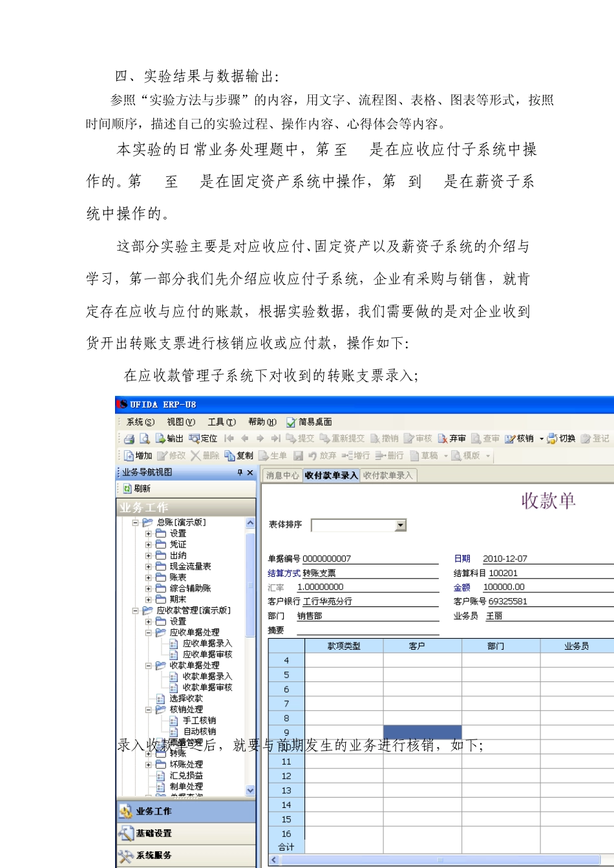Expand the 现金流量表 folder node
Viewport: 614px width, 868px height.
149,566
